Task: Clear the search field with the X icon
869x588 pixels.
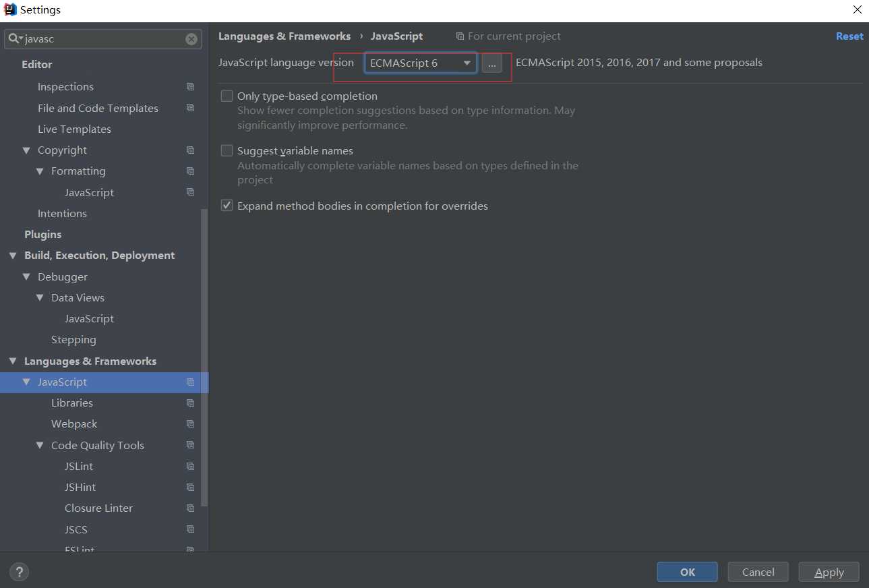Action: pyautogui.click(x=191, y=39)
